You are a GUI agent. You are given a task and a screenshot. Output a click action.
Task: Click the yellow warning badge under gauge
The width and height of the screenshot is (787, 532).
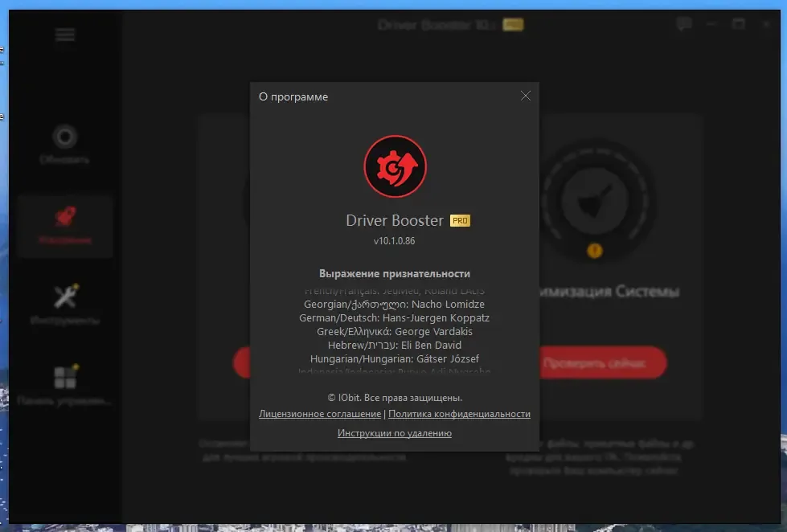click(x=595, y=250)
